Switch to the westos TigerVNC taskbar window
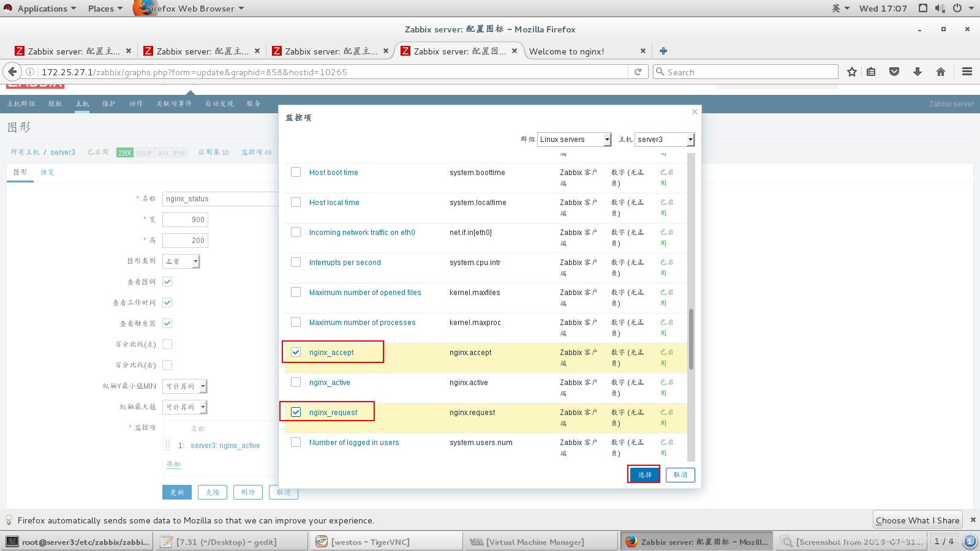This screenshot has width=980, height=551. (386, 542)
